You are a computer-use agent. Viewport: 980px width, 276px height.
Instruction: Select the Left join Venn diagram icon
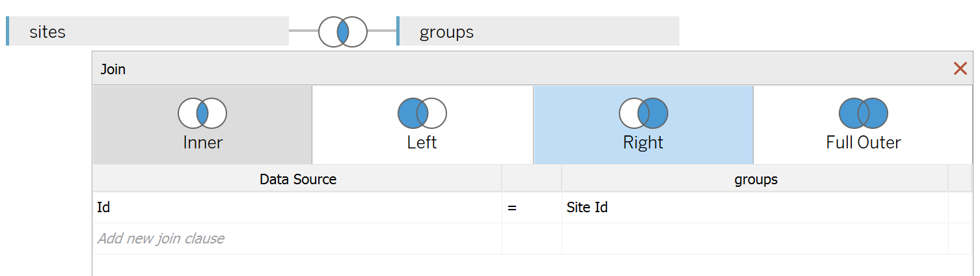click(x=422, y=113)
